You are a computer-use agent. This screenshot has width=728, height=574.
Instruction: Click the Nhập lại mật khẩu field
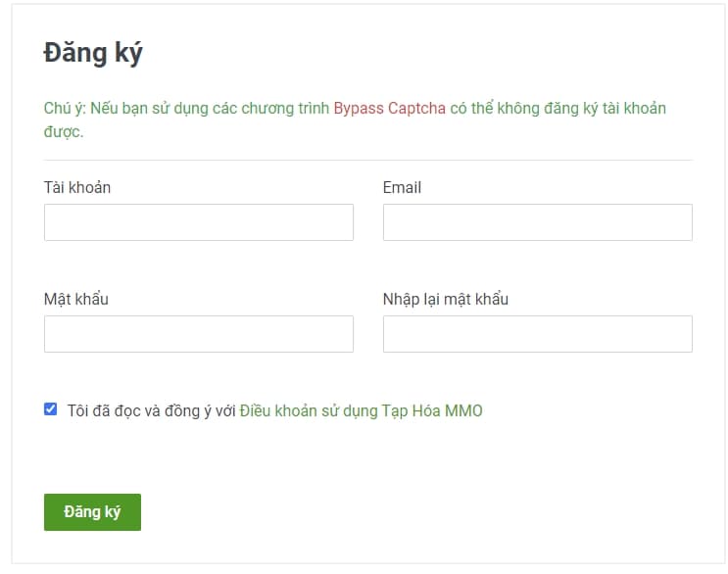pos(537,334)
